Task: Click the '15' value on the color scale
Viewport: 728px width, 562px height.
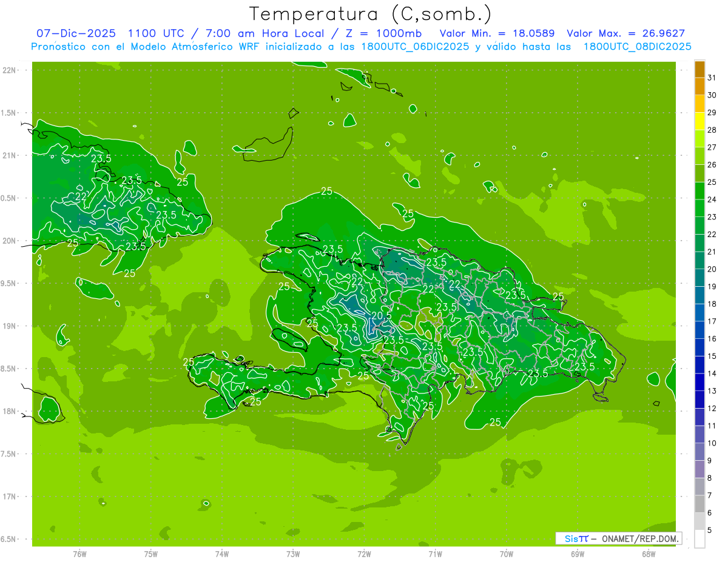Action: coord(712,356)
